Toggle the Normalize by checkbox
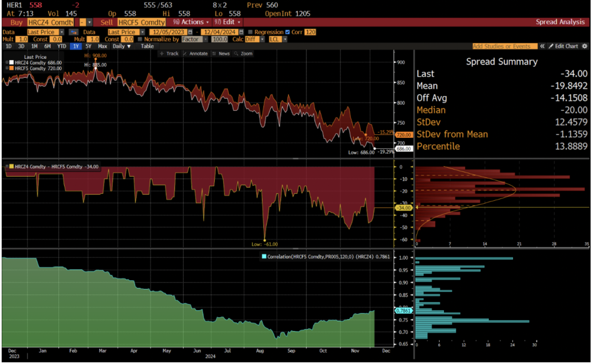 coord(139,39)
